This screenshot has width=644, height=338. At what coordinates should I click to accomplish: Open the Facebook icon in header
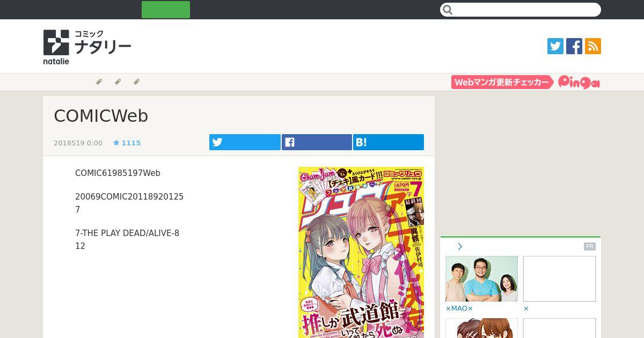tap(574, 46)
